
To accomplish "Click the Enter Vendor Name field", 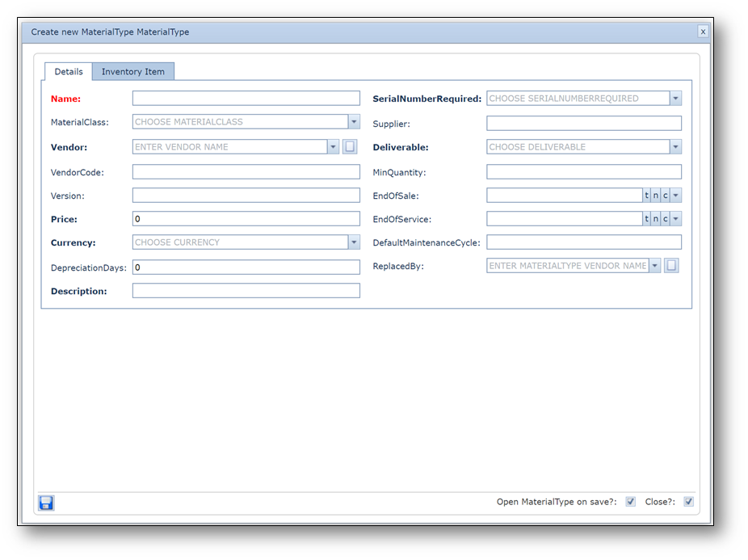I will [x=230, y=146].
